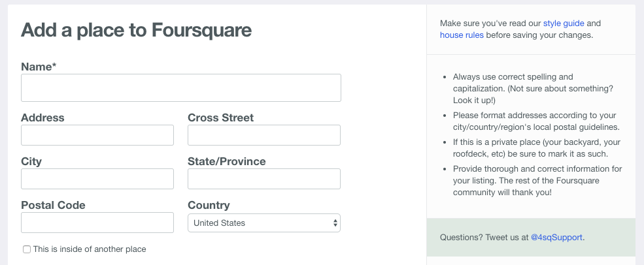Activate the State/Province input box
Viewport: 644px width, 265px height.
pos(264,179)
